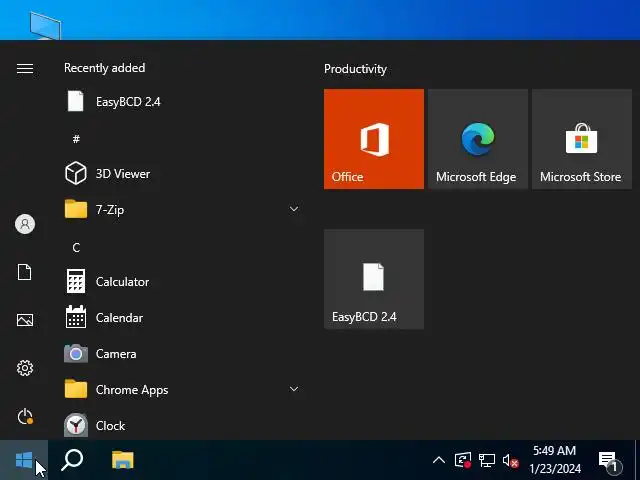Open taskbar Search magnifier

tap(72, 460)
